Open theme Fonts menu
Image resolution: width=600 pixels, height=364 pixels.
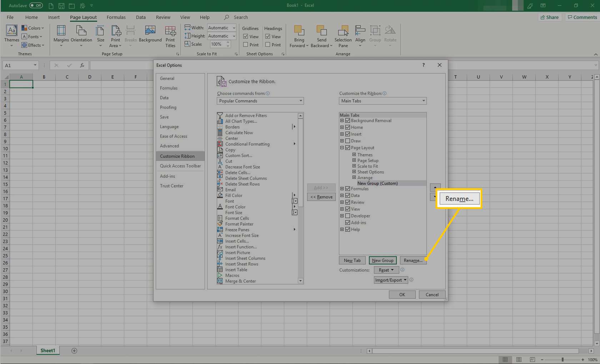tap(32, 36)
